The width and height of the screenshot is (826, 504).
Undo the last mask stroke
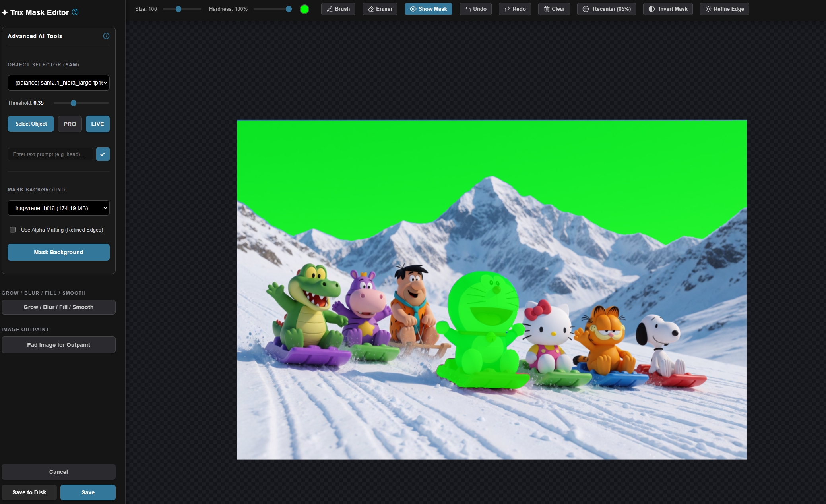(475, 9)
